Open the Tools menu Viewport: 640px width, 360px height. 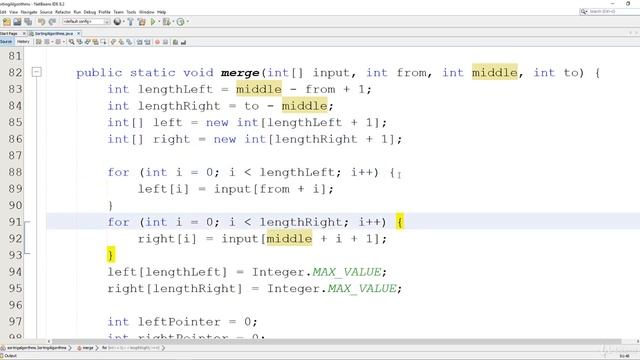point(131,12)
